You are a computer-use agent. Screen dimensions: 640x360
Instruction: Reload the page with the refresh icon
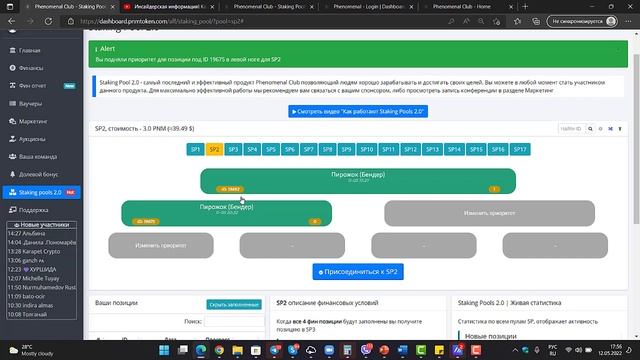pos(48,21)
